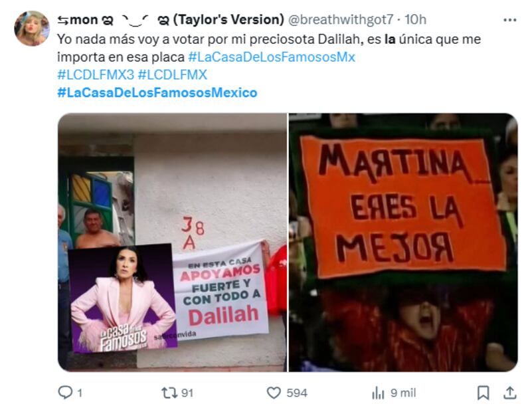532x412 pixels.
Task: Open the Dalilah banner photo on left
Action: click(173, 243)
